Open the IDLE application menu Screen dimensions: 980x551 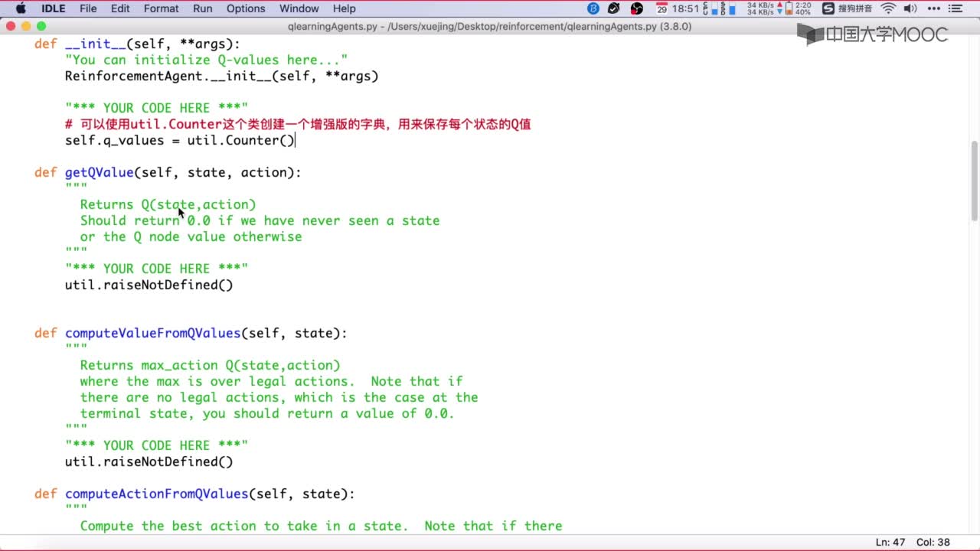pyautogui.click(x=53, y=8)
